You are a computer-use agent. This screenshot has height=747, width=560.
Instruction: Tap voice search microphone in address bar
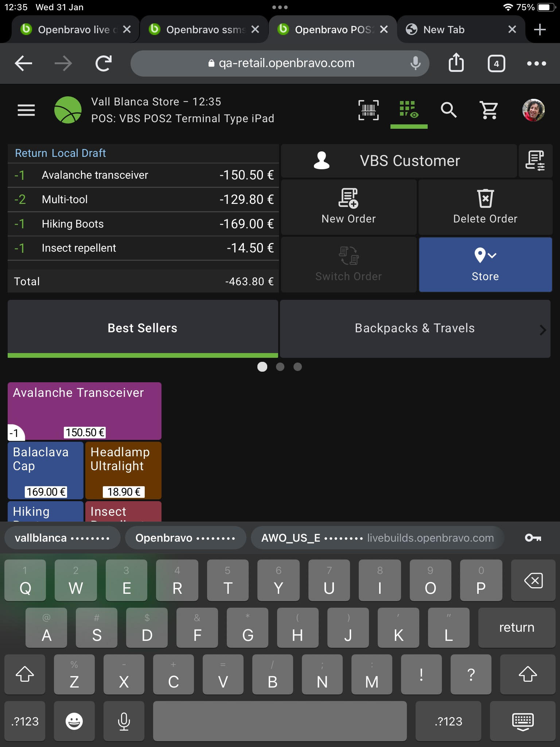(x=415, y=63)
